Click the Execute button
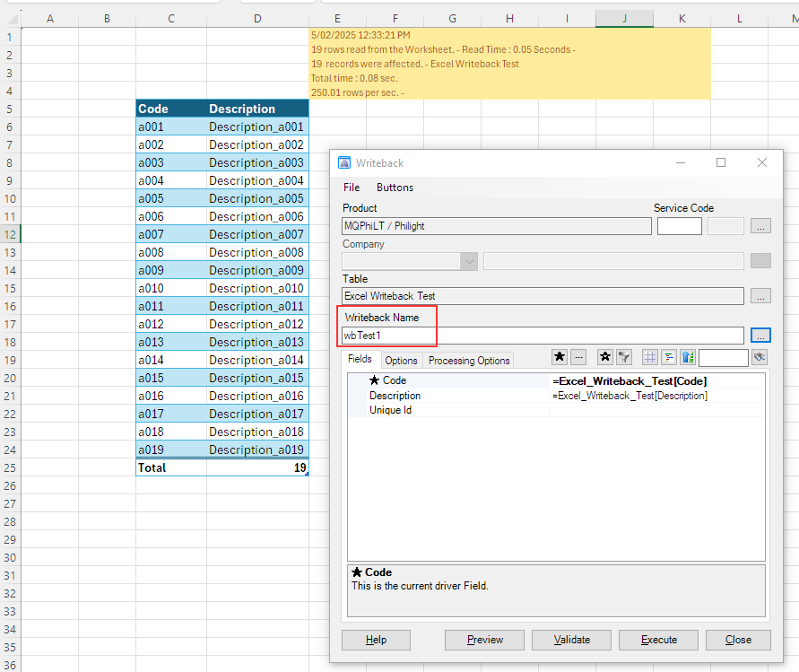The height and width of the screenshot is (672, 799). pyautogui.click(x=659, y=640)
